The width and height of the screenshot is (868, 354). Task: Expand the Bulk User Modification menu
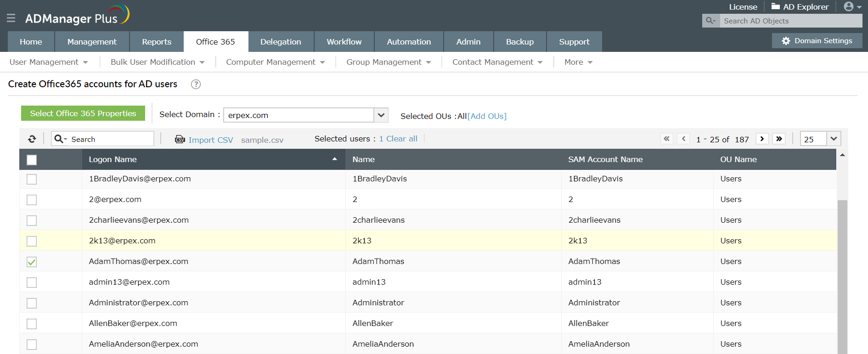coord(158,62)
